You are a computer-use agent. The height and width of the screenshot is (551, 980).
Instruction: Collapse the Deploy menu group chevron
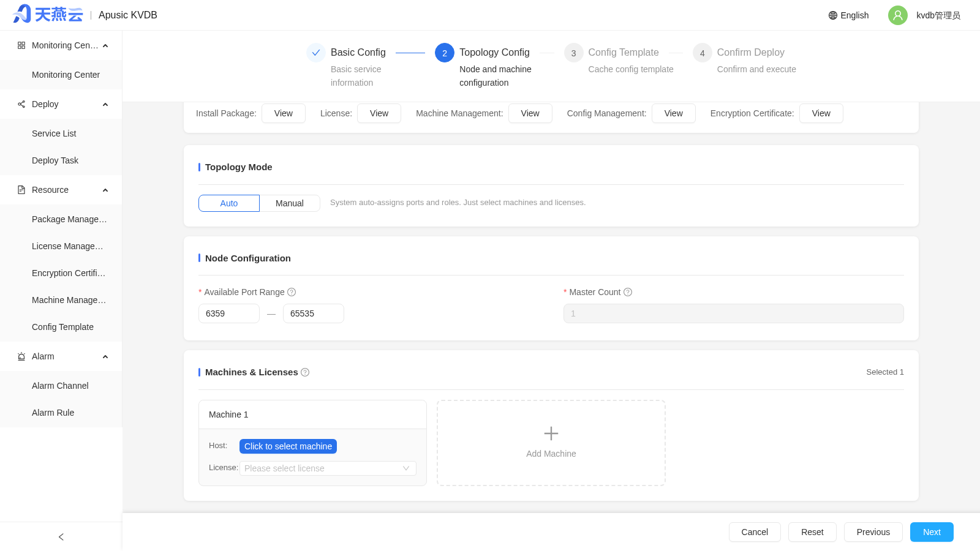[105, 105]
